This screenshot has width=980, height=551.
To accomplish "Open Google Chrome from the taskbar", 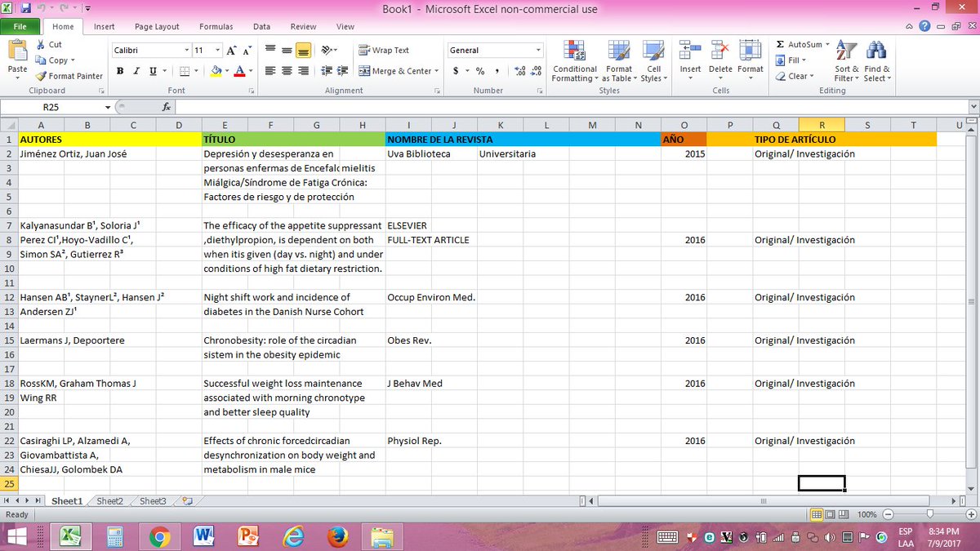I will point(158,536).
